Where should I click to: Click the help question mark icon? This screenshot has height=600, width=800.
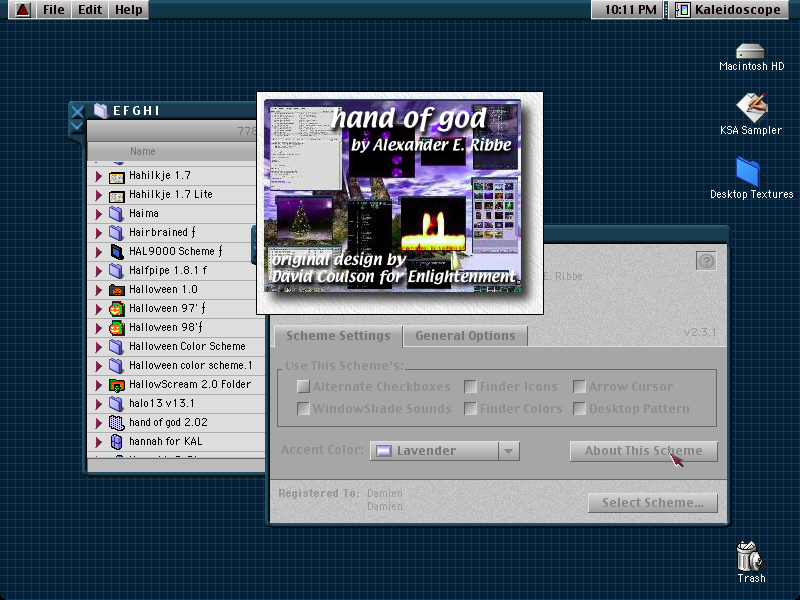pos(706,261)
